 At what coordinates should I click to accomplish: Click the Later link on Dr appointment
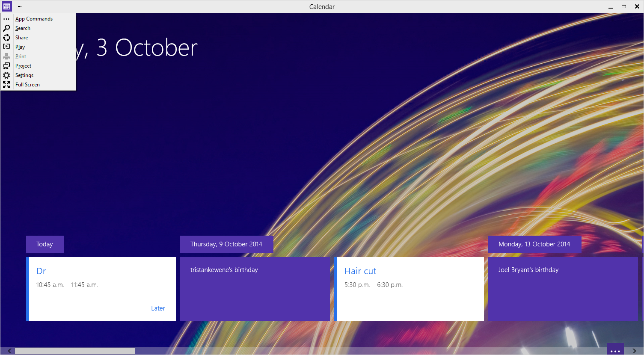coord(158,308)
